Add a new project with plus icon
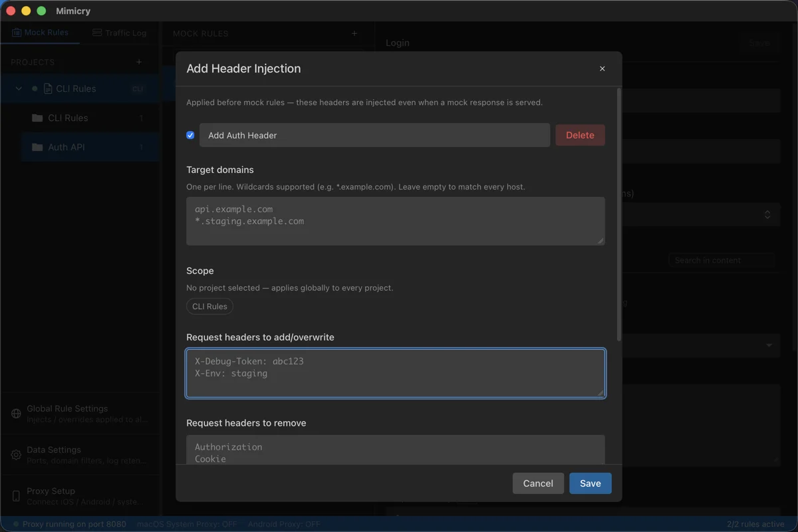This screenshot has height=532, width=798. pyautogui.click(x=139, y=62)
